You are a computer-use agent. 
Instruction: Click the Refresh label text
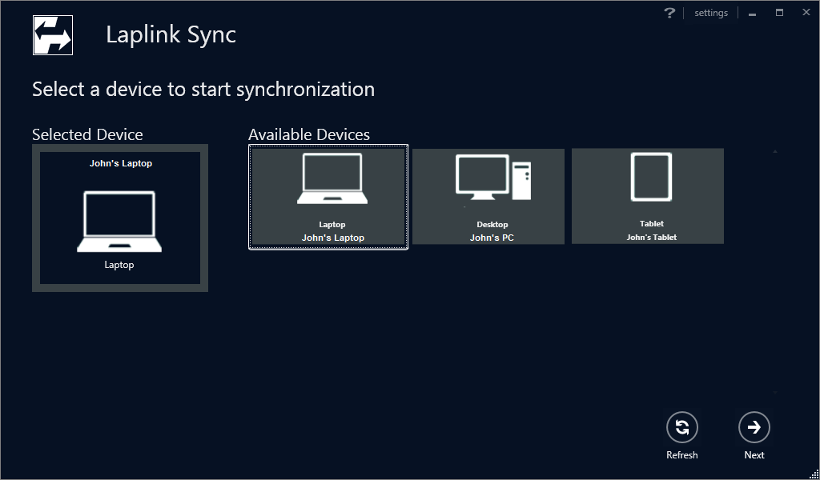[682, 455]
